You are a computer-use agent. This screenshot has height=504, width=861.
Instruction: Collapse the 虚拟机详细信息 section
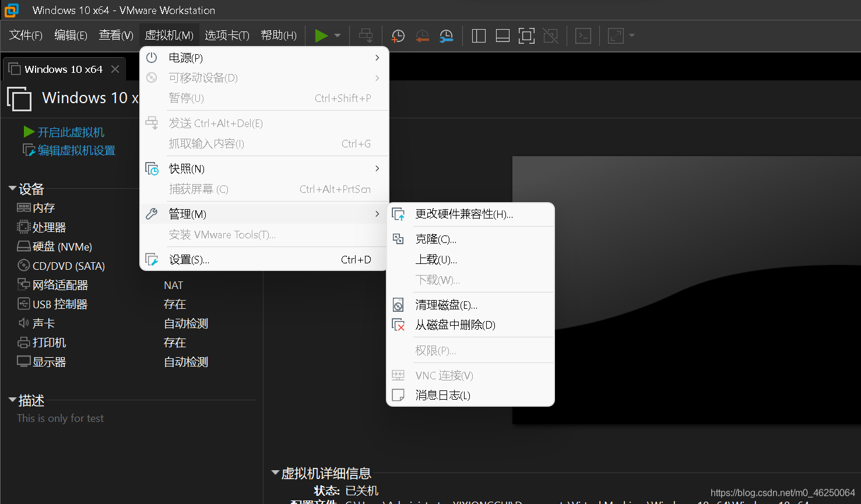pyautogui.click(x=275, y=473)
